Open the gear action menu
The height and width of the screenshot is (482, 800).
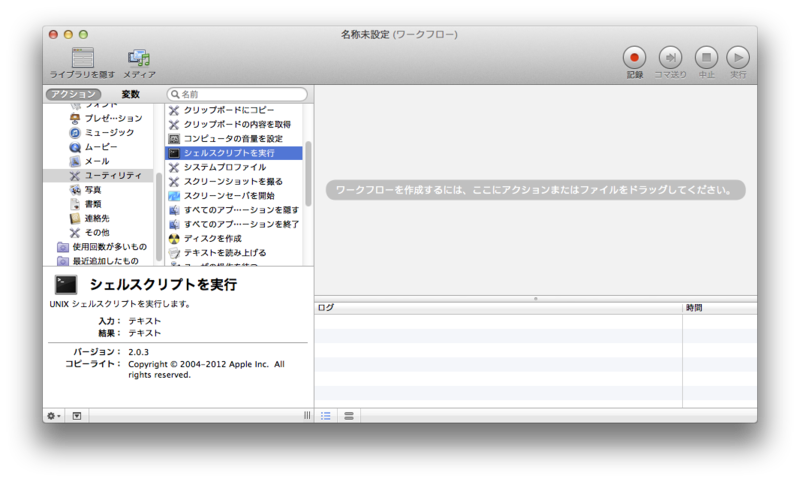54,416
